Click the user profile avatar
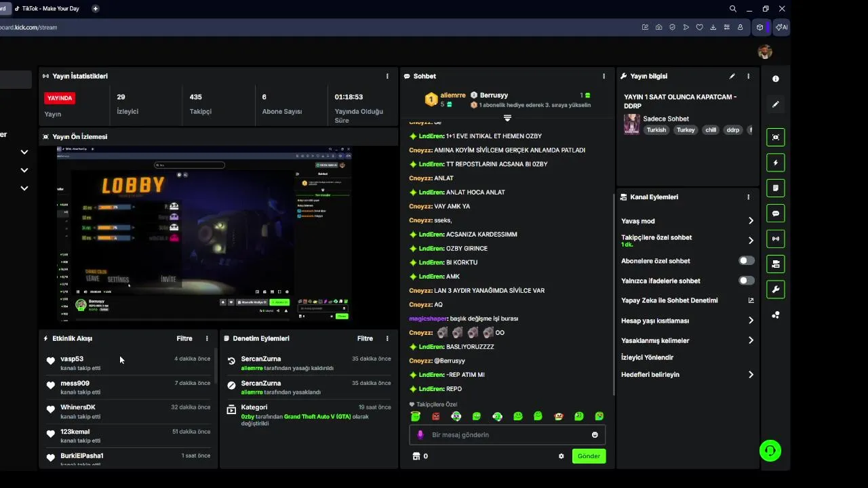 [x=765, y=52]
